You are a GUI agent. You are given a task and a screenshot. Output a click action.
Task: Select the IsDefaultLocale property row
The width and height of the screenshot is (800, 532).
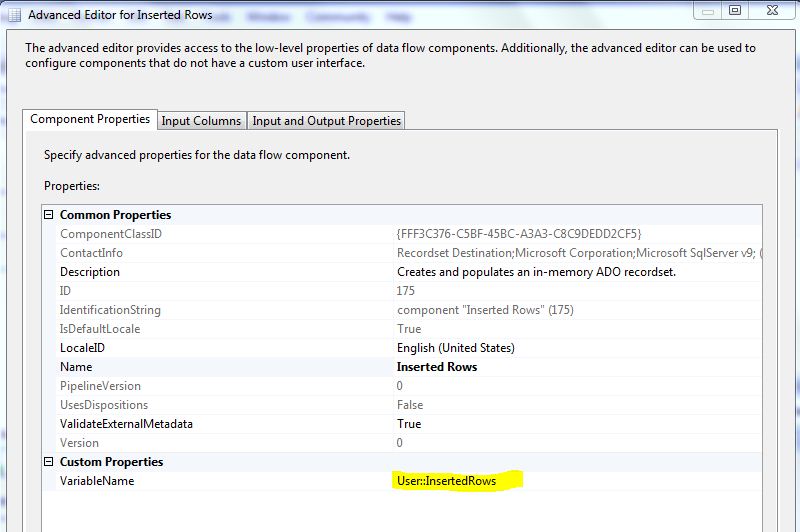click(100, 329)
